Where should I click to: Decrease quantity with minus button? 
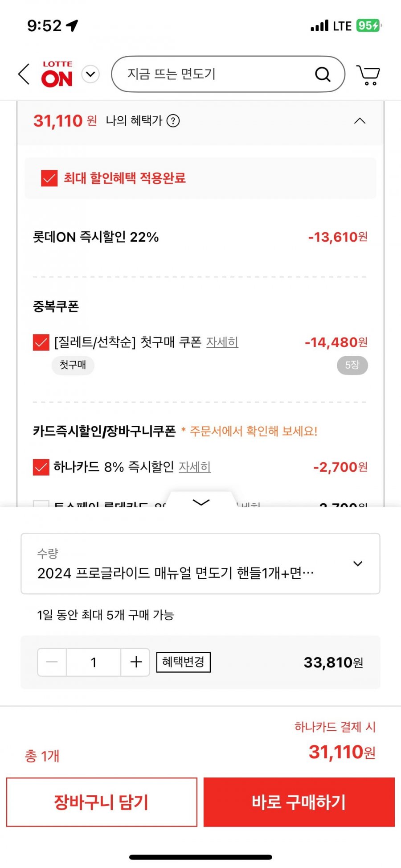coord(52,662)
